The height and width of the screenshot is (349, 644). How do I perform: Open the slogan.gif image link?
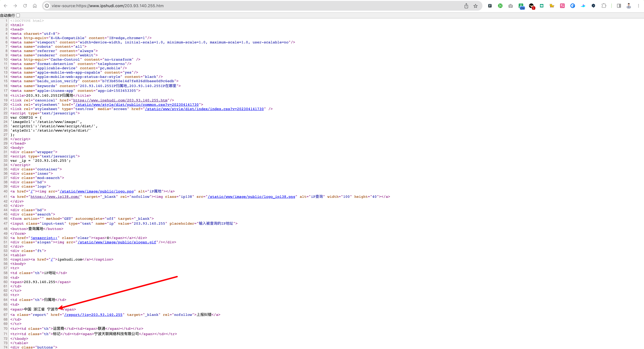click(117, 242)
